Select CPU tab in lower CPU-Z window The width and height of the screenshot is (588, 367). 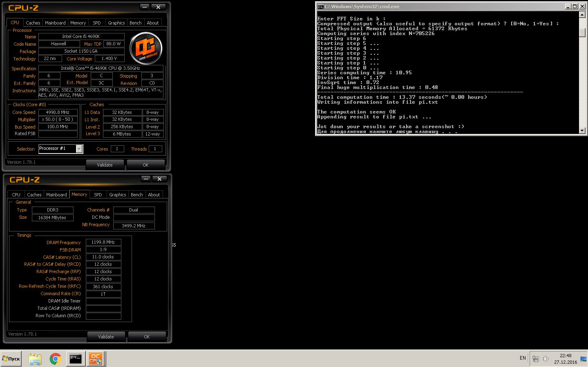tap(16, 195)
